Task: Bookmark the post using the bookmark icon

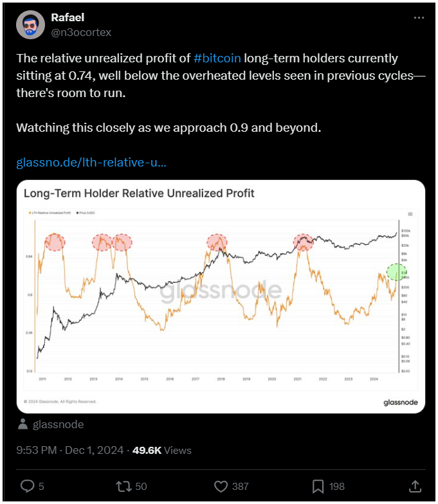Action: tap(317, 486)
